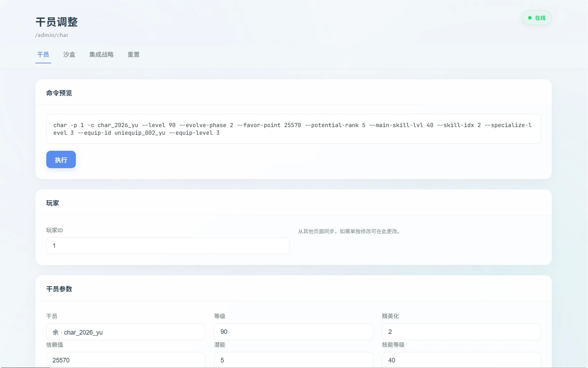This screenshot has height=368, width=588.
Task: Click the green online indicator dot
Action: [530, 18]
